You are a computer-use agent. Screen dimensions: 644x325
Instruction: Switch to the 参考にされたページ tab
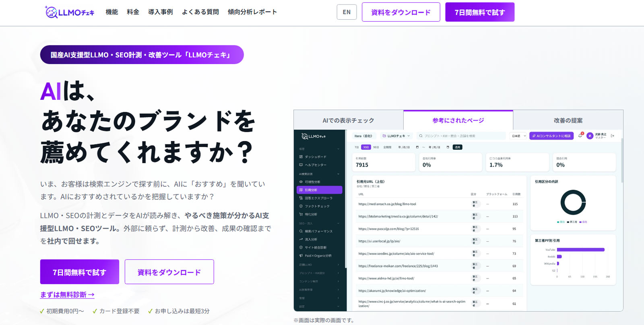click(458, 120)
